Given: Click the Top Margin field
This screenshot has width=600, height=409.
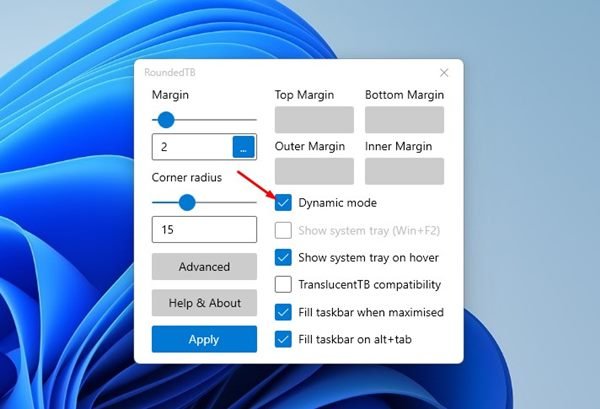Looking at the screenshot, I should pos(314,120).
